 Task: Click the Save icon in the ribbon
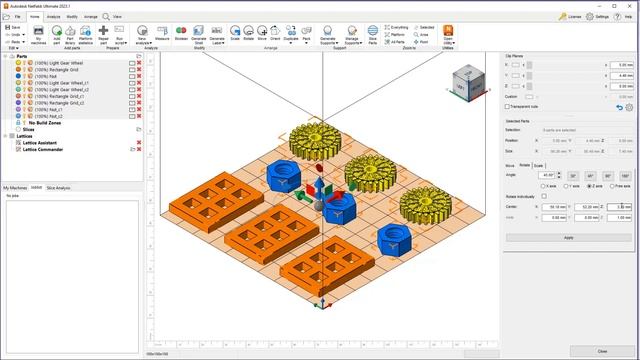click(8, 27)
